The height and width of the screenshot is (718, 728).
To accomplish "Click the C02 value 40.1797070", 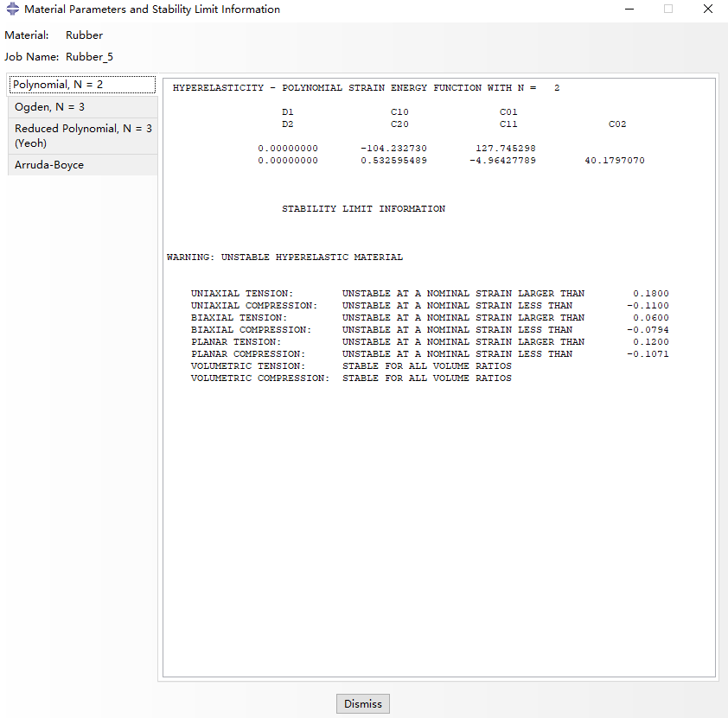I will click(615, 161).
